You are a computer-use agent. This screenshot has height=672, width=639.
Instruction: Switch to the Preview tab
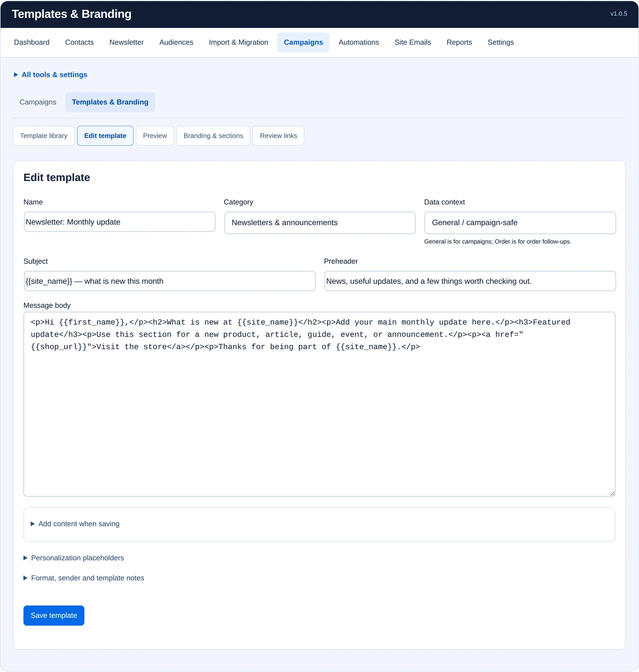155,136
